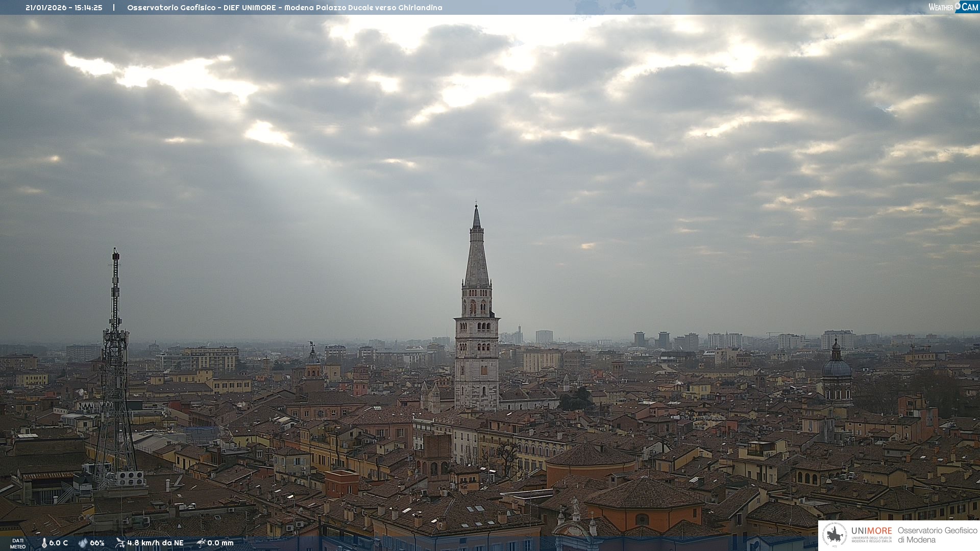Viewport: 980px width, 551px height.
Task: Click the WeatherCam logo
Action: click(x=953, y=7)
